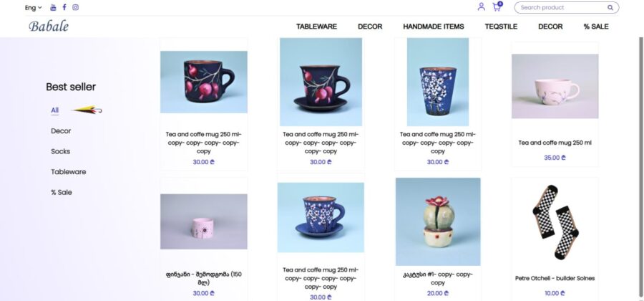
Task: Open the YouTube social link icon
Action: click(x=53, y=7)
